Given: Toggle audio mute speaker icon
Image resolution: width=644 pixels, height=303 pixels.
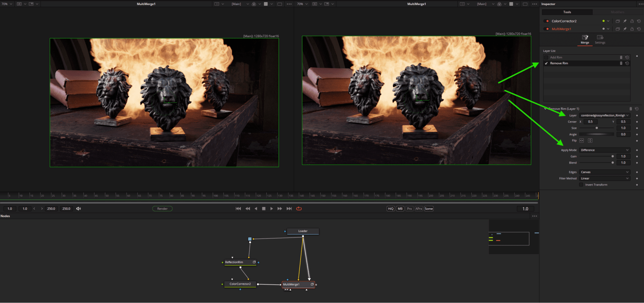Looking at the screenshot, I should [x=78, y=209].
